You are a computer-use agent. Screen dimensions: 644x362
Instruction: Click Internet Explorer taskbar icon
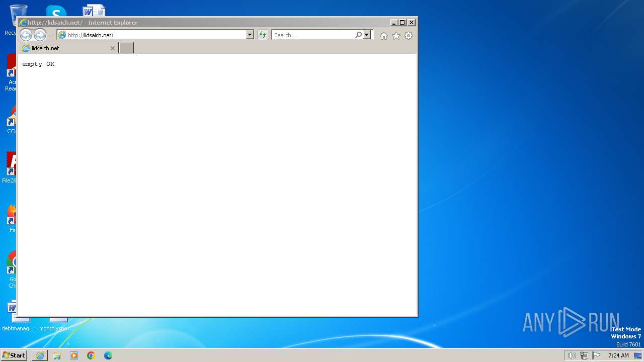40,355
